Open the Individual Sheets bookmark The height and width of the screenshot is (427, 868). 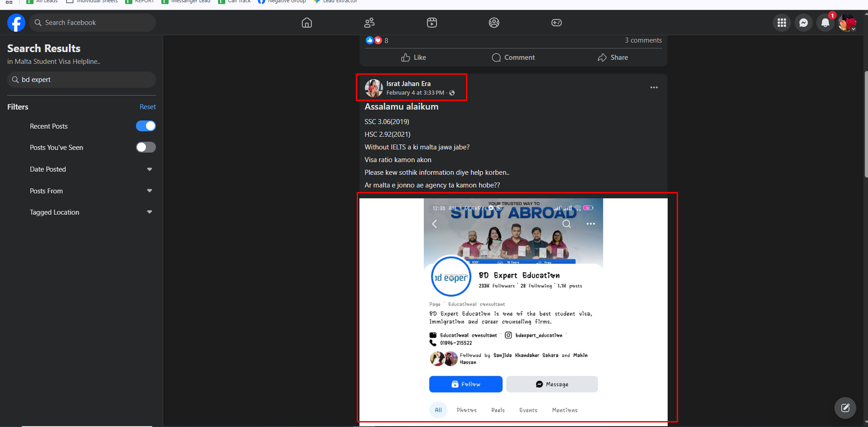point(92,2)
